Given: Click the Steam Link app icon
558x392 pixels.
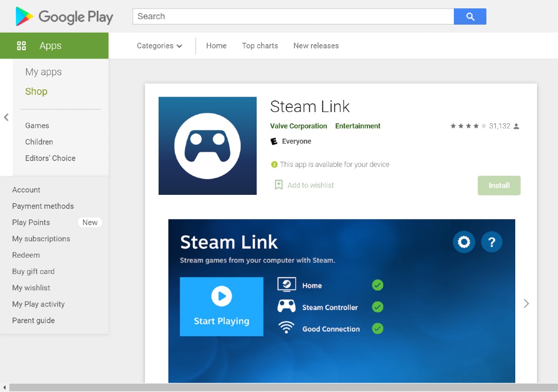Looking at the screenshot, I should click(x=207, y=146).
